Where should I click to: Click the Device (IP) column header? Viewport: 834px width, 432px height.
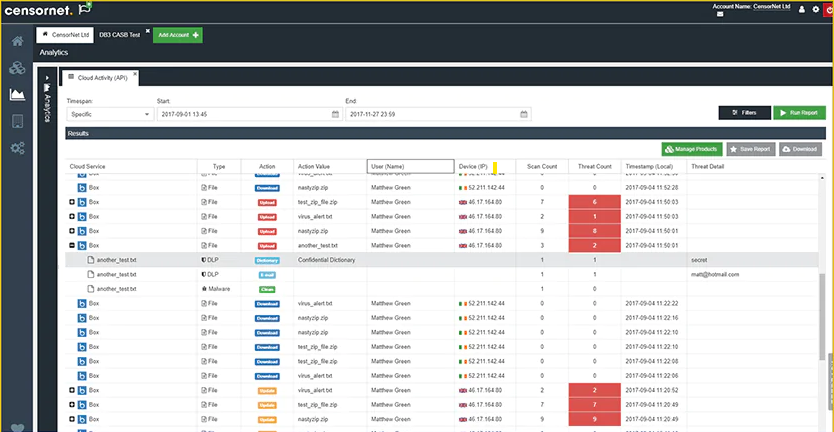point(485,167)
